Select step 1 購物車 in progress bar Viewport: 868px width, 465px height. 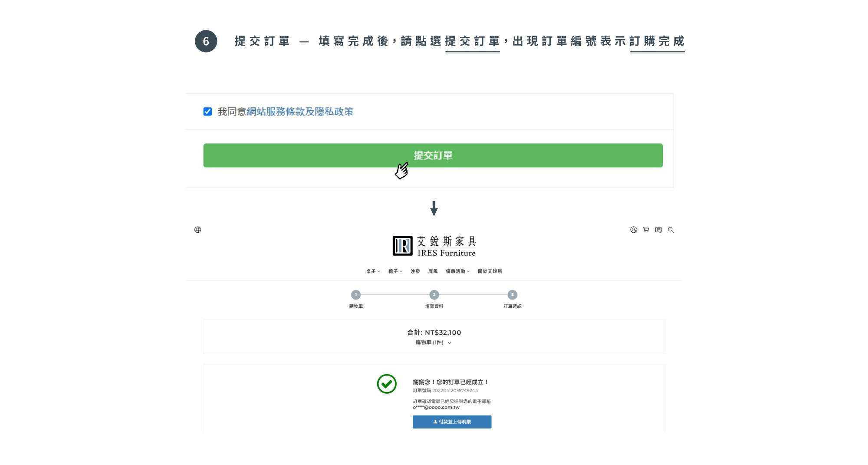coord(356,295)
